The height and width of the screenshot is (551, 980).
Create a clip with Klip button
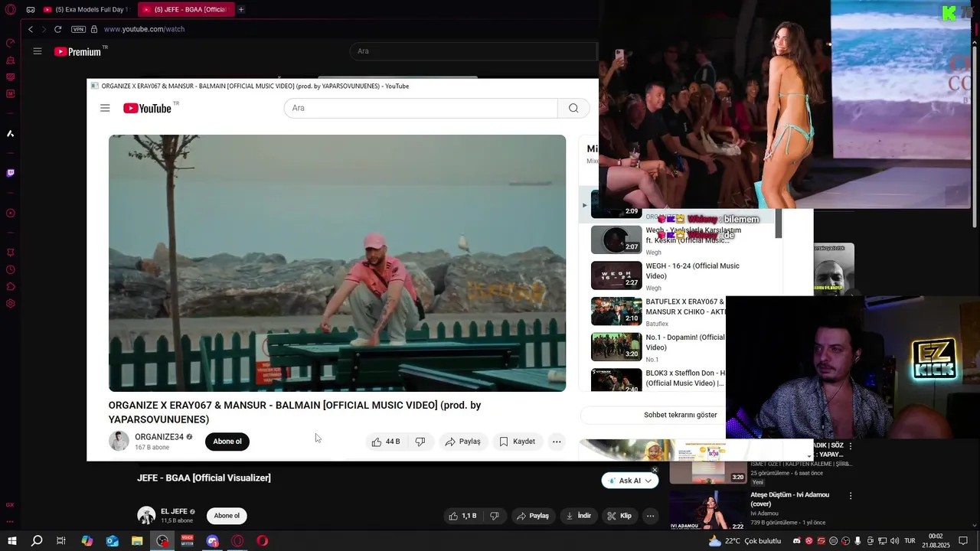(619, 516)
